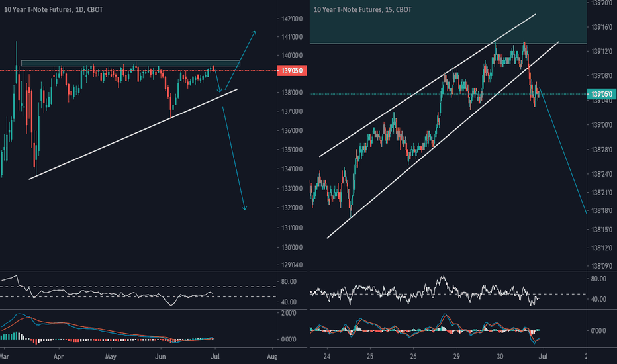Click the RSI 40.00 label on the 1D chart

point(289,302)
